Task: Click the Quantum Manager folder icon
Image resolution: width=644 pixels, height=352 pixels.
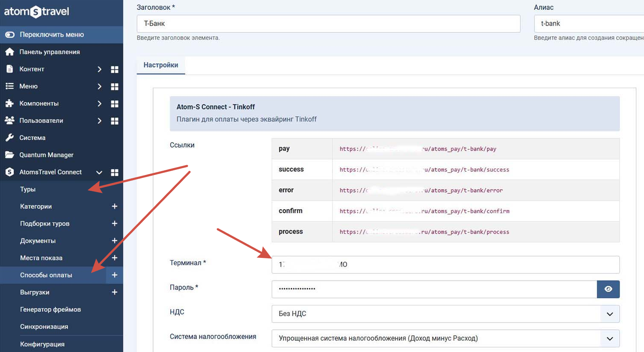Action: click(x=9, y=155)
